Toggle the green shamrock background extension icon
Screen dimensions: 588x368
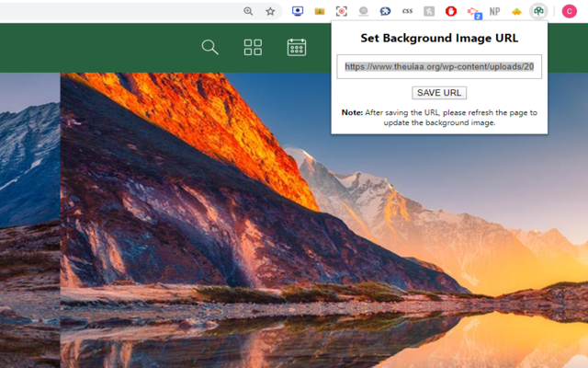click(x=538, y=11)
